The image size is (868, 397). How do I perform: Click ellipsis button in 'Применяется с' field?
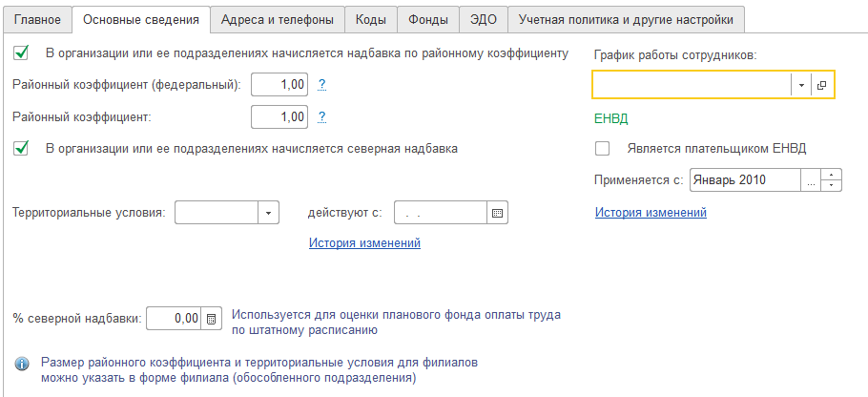(810, 179)
